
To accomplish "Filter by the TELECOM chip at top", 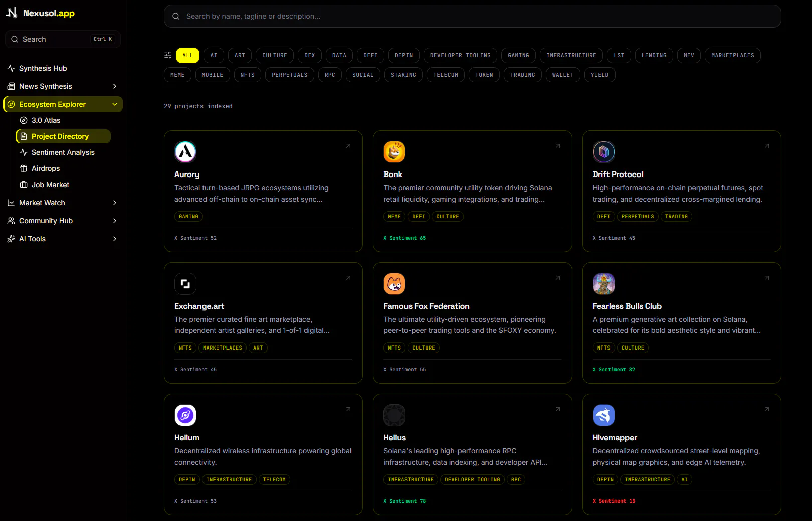I will (446, 75).
